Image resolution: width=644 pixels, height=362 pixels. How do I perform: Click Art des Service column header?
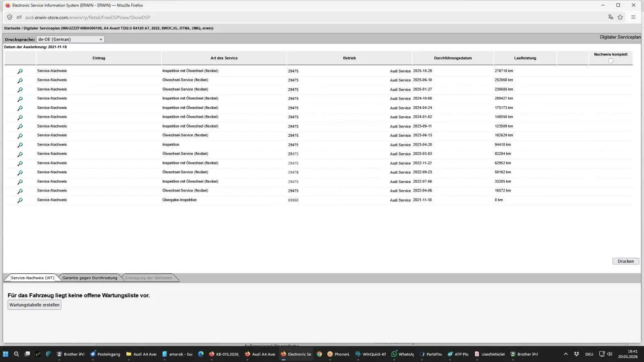point(224,58)
